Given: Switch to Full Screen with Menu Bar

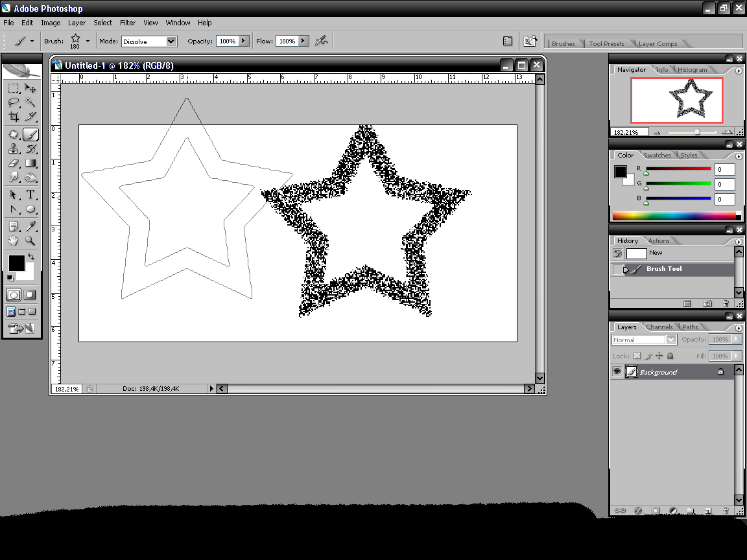Looking at the screenshot, I should 22,312.
